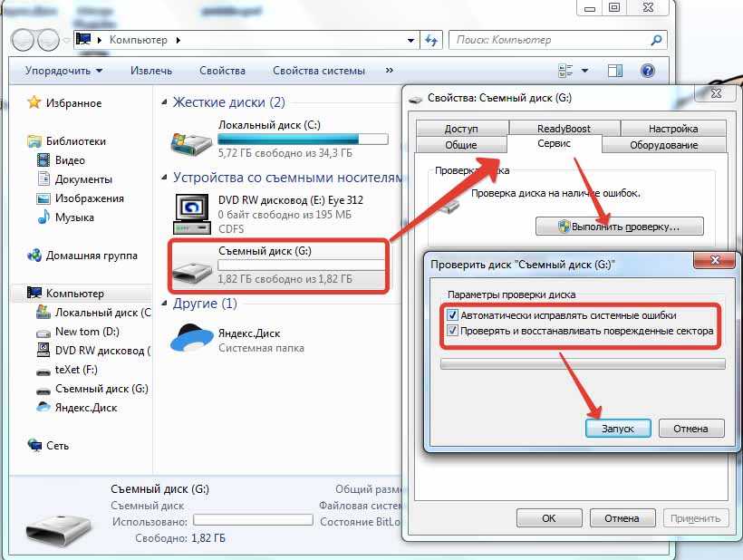This screenshot has width=743, height=560.
Task: Switch to the Общие tab
Action: point(461,144)
